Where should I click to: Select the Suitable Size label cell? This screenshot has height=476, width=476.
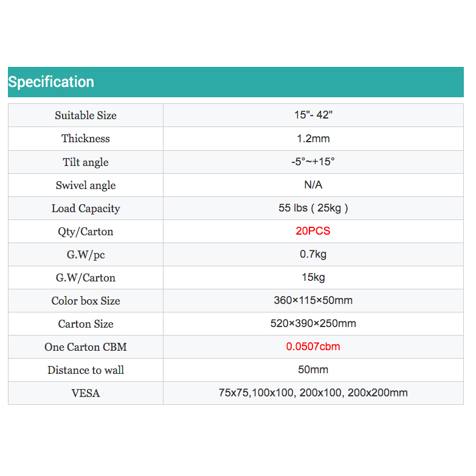point(86,116)
